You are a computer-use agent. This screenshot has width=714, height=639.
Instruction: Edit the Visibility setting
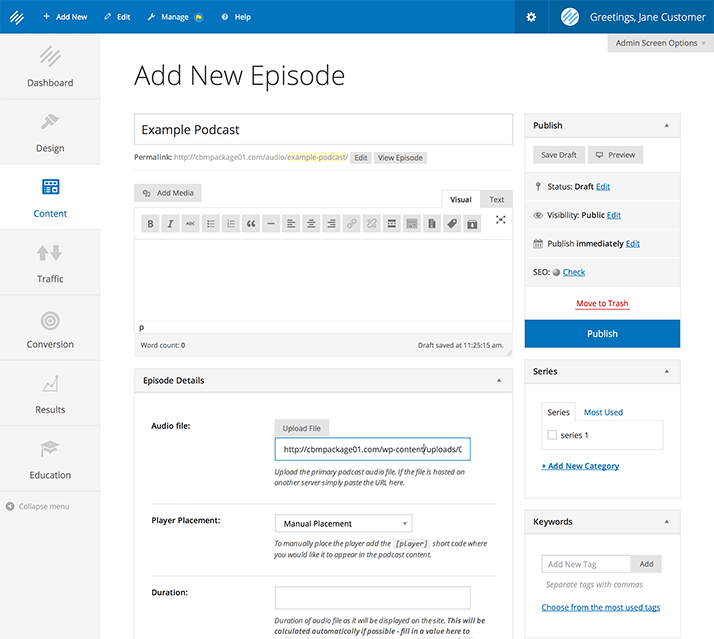click(614, 215)
